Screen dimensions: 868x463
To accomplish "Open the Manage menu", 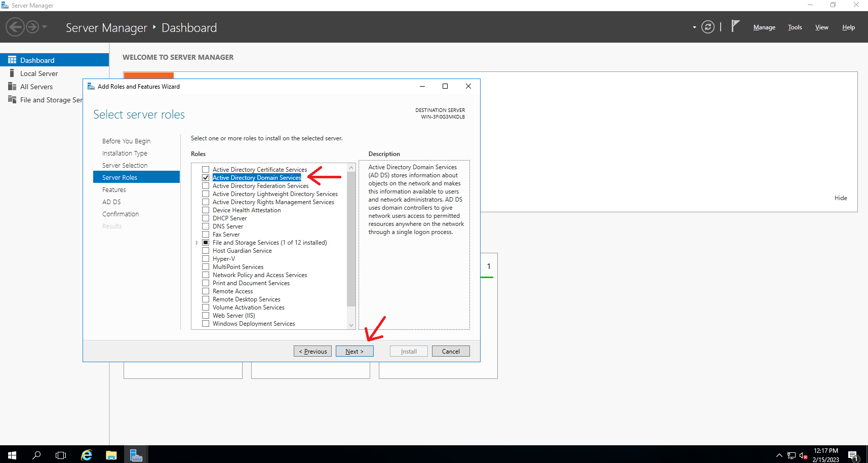I will tap(764, 27).
